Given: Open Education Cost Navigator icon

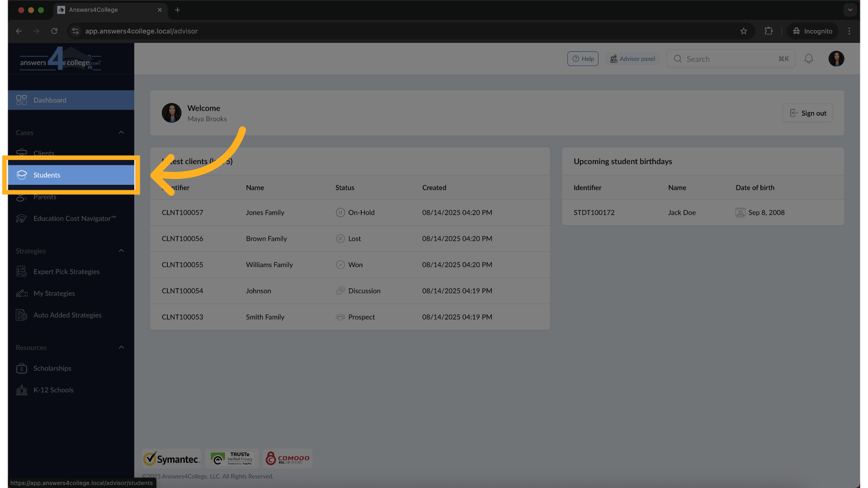Looking at the screenshot, I should click(x=21, y=219).
